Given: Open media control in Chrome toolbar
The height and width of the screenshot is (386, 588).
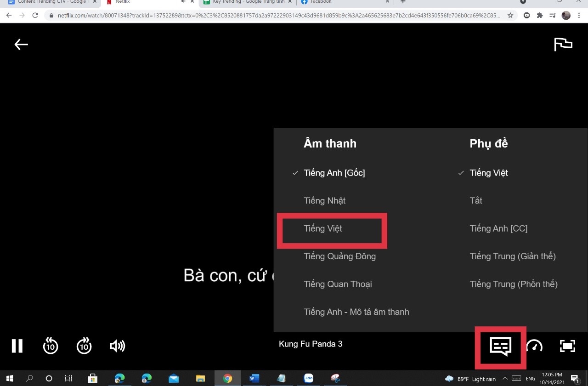Looking at the screenshot, I should (553, 15).
